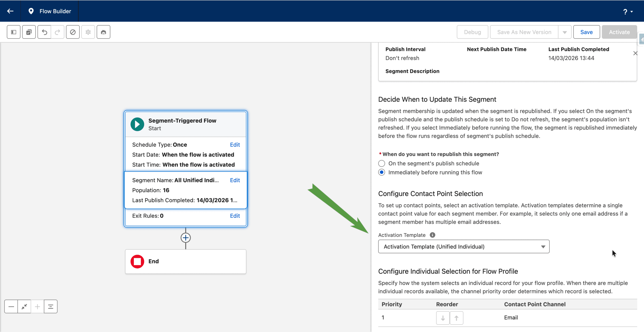
Task: Open Activation Template dropdown
Action: (x=464, y=247)
